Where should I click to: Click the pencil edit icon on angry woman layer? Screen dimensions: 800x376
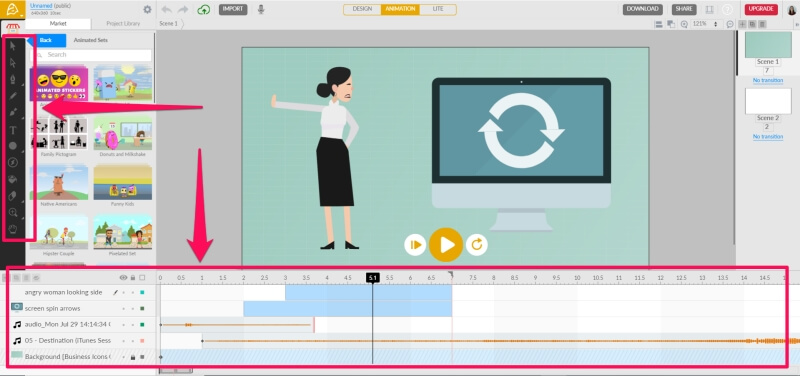point(115,292)
